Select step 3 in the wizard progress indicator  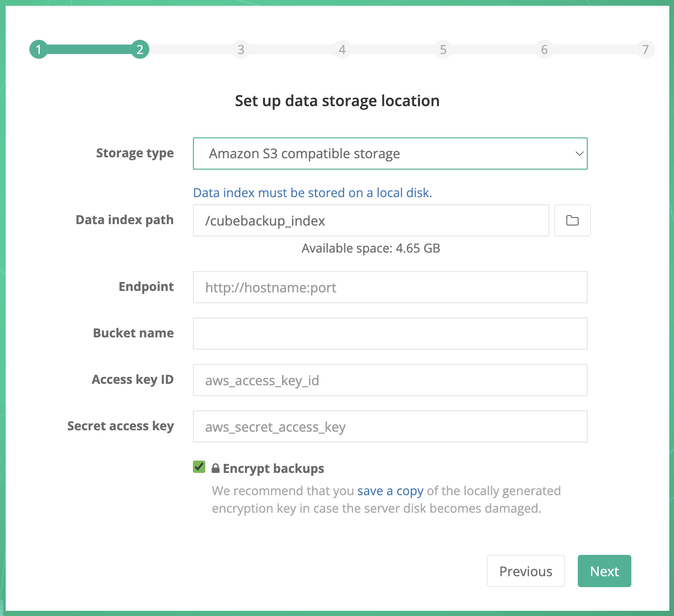[241, 49]
